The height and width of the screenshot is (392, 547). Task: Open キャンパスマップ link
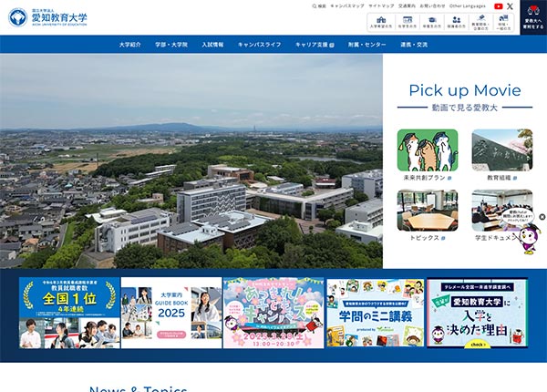pos(347,6)
